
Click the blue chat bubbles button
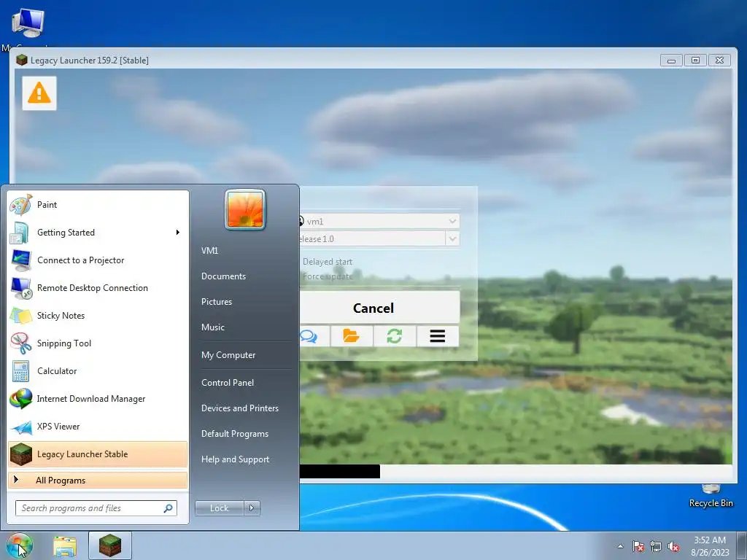point(309,336)
